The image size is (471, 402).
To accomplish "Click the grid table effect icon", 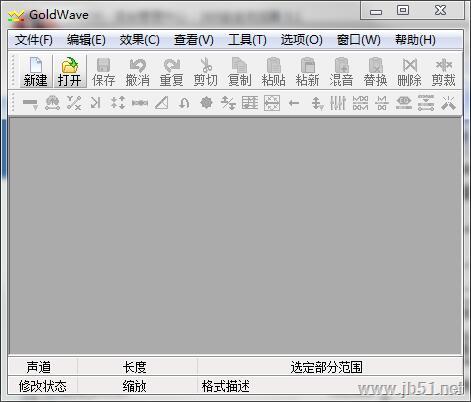I will tap(250, 103).
